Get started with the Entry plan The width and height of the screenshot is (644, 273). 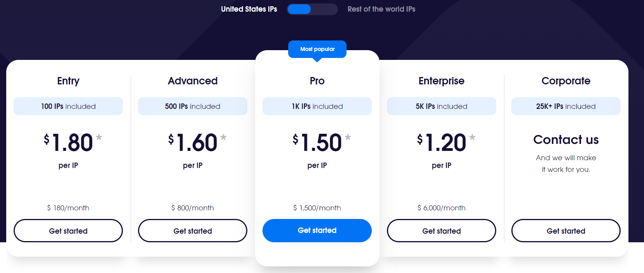point(68,230)
